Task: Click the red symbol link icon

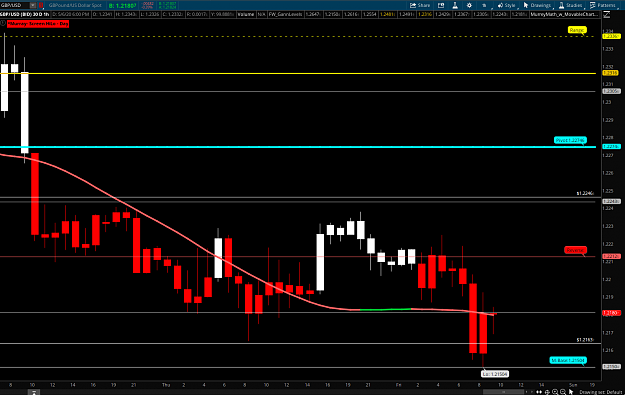Action: click(x=41, y=5)
